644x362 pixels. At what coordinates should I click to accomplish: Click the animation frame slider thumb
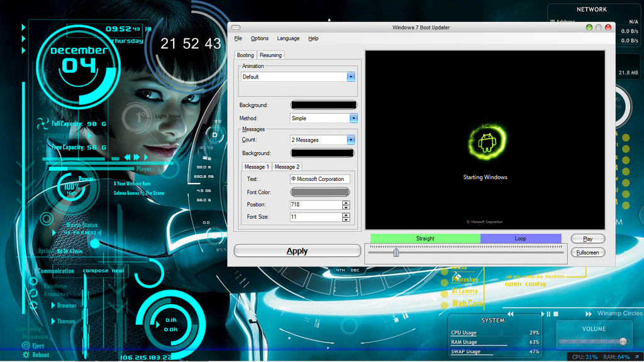pyautogui.click(x=396, y=252)
